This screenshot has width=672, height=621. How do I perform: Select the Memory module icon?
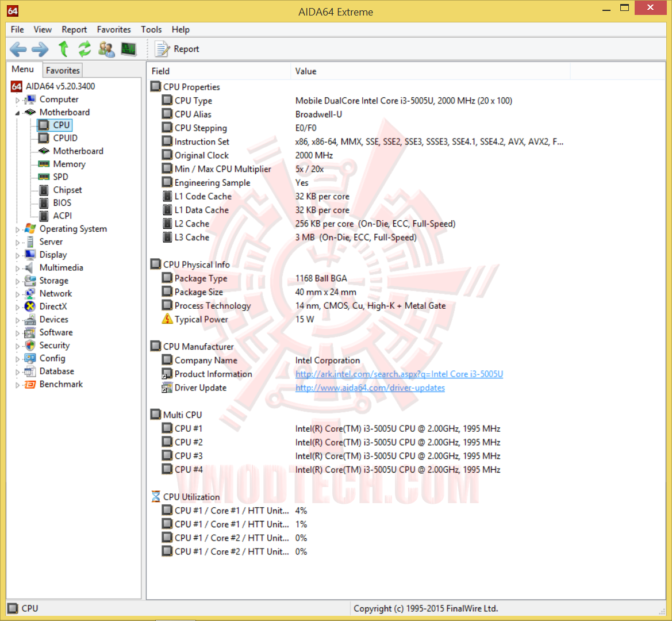pyautogui.click(x=44, y=164)
